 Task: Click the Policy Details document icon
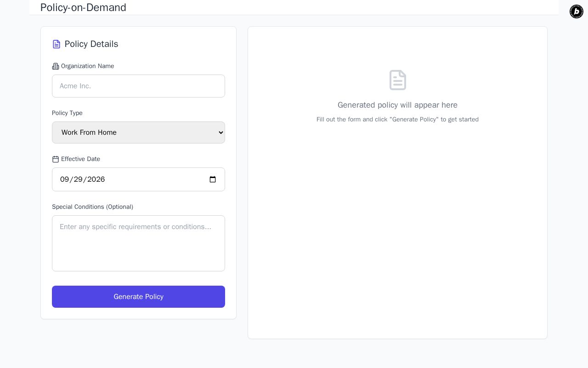pos(57,44)
